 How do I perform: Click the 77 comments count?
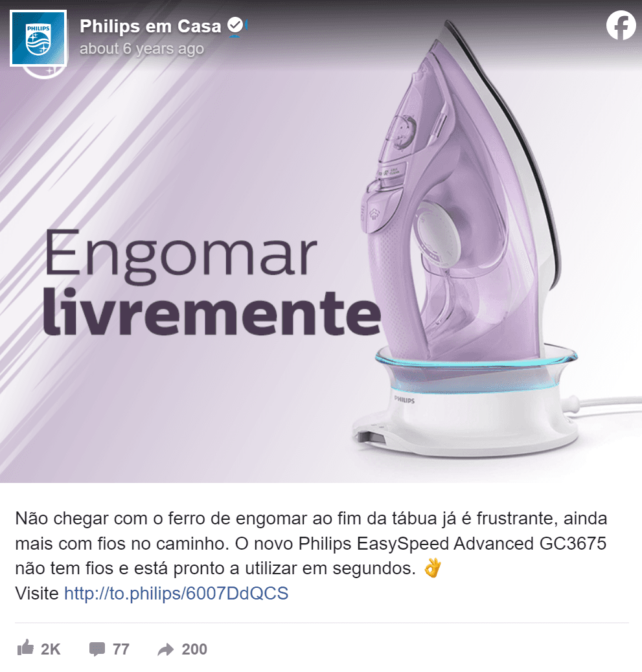point(121,649)
